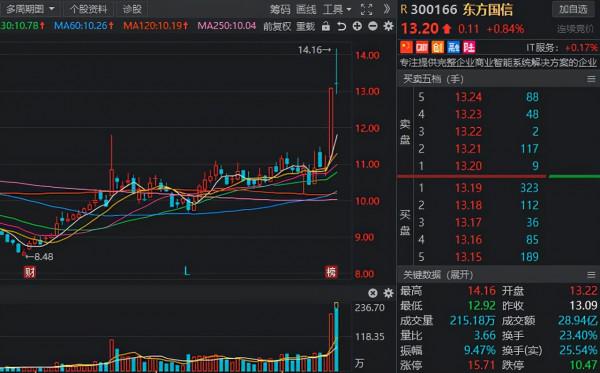Viewport: 600px width, 373px height.
Task: Click sell level 5 price 13.24
Action: [468, 97]
